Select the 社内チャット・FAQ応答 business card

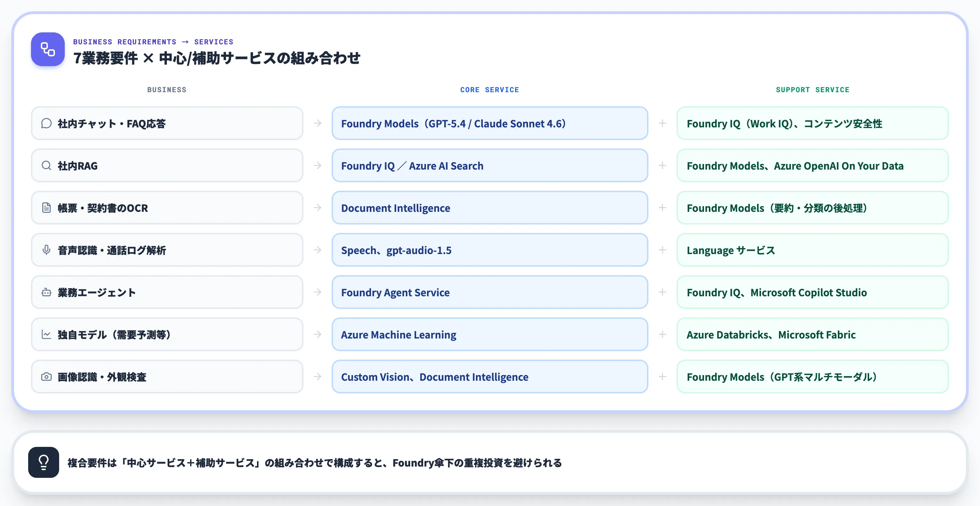pyautogui.click(x=167, y=123)
